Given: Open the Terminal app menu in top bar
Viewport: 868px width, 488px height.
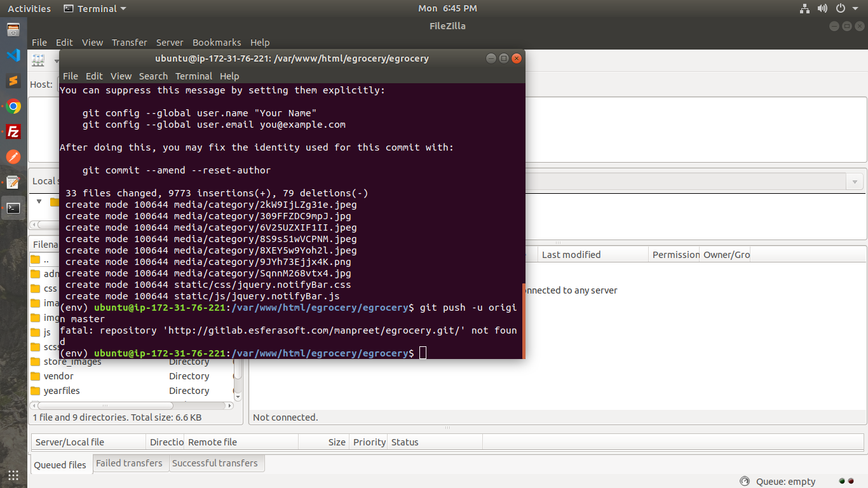Looking at the screenshot, I should 95,8.
